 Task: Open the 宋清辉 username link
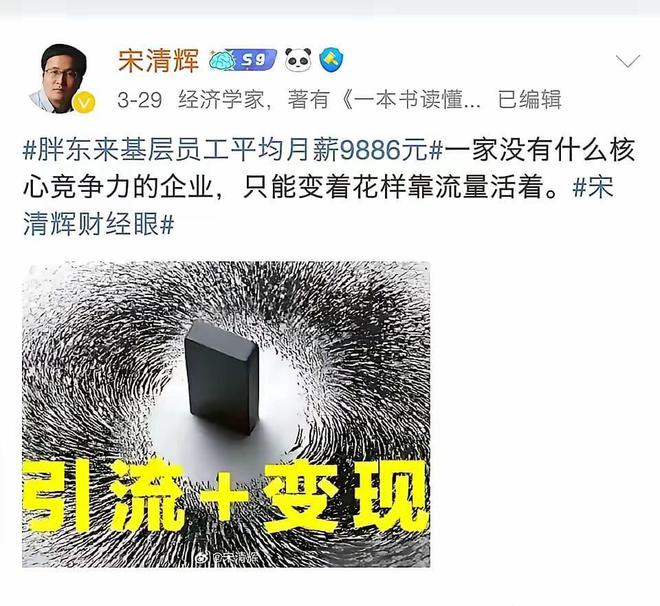click(x=158, y=60)
